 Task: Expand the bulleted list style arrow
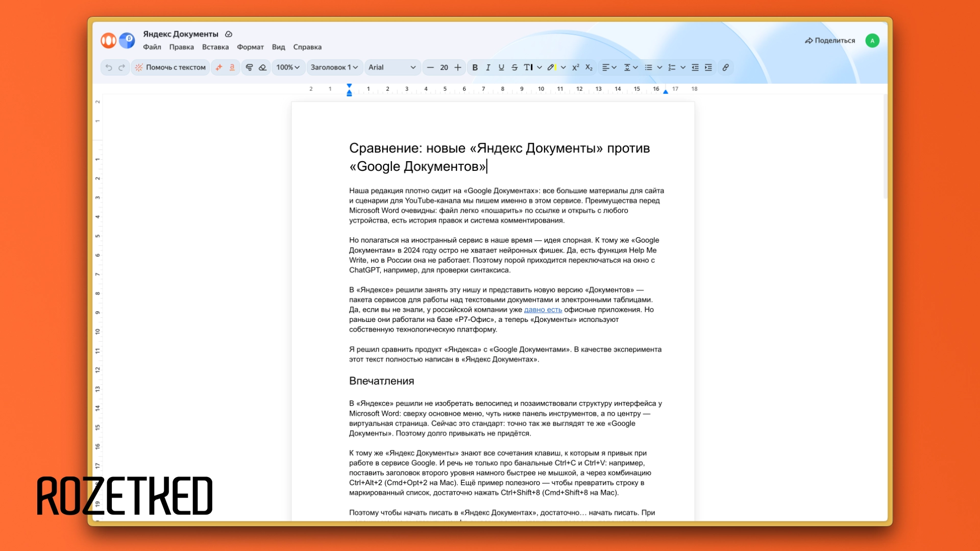click(x=659, y=67)
